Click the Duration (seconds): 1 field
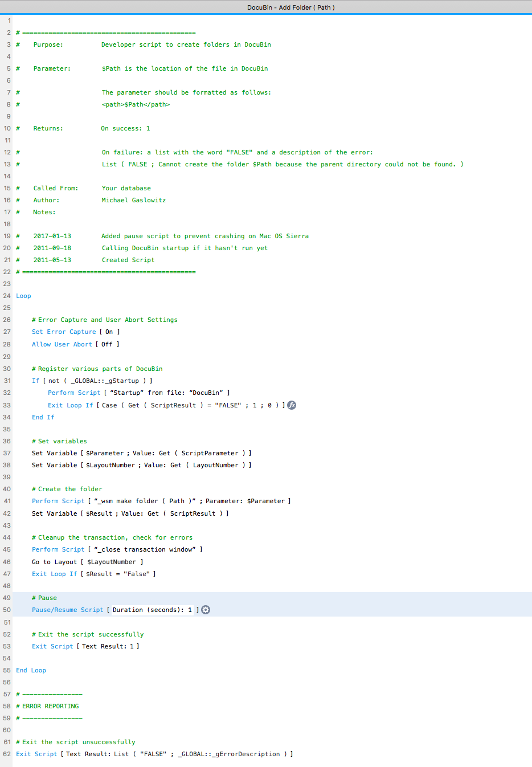This screenshot has height=767, width=532. point(152,610)
